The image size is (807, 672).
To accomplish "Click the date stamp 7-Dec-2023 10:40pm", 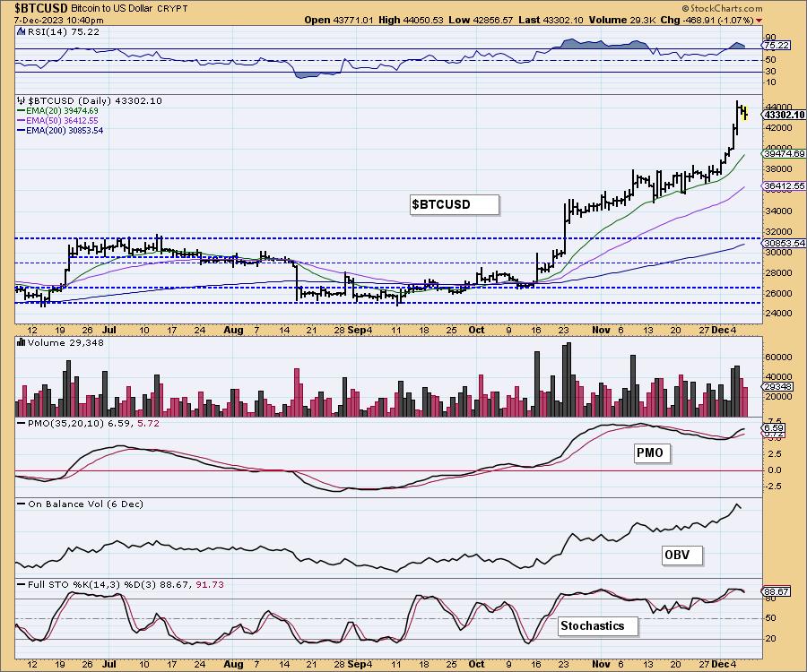I will pos(58,20).
